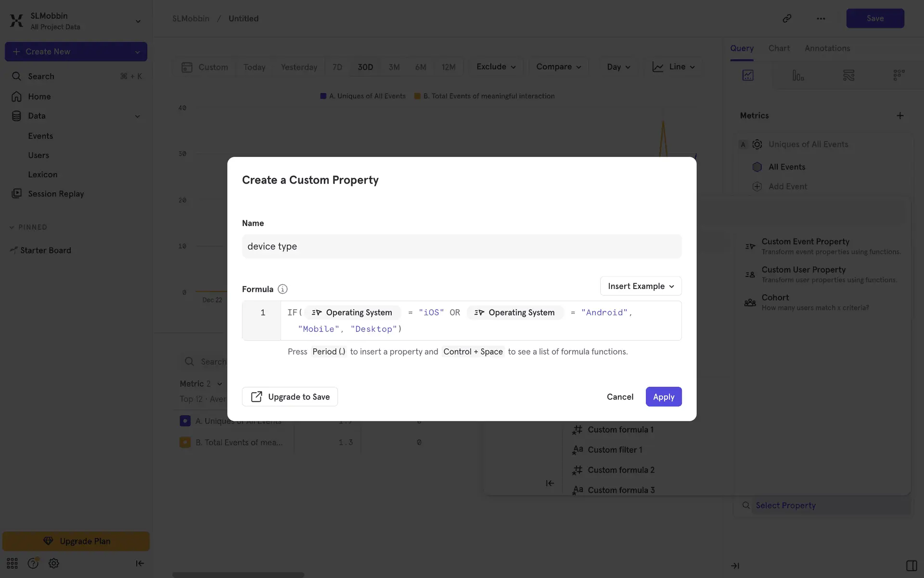Add a metric with plus icon
Image resolution: width=924 pixels, height=578 pixels.
(900, 116)
